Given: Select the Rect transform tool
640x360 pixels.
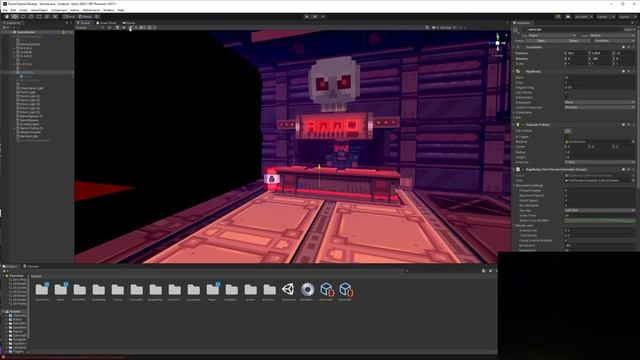Looking at the screenshot, I should (39, 17).
